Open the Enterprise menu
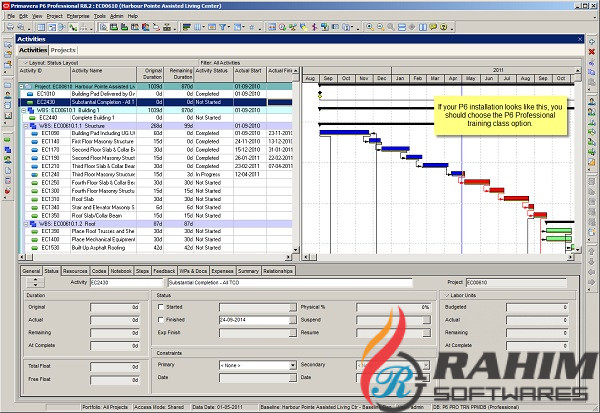This screenshot has width=600, height=413. pos(78,16)
